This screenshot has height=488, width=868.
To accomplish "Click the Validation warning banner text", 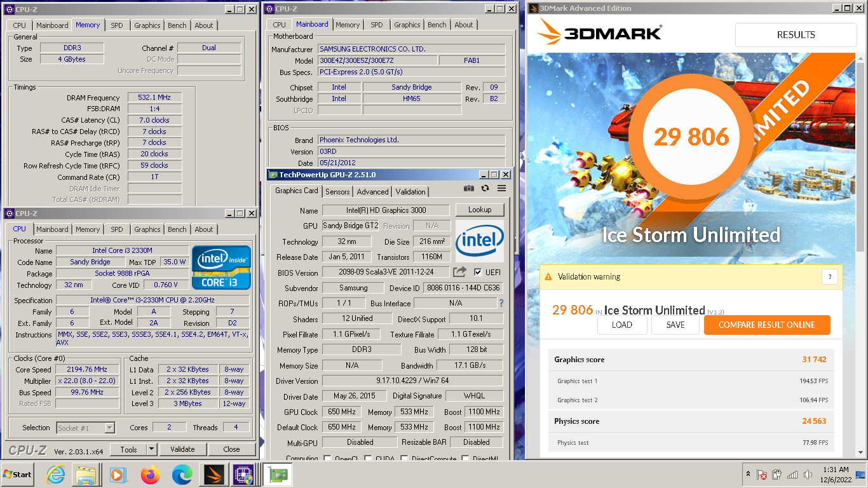I will [589, 276].
